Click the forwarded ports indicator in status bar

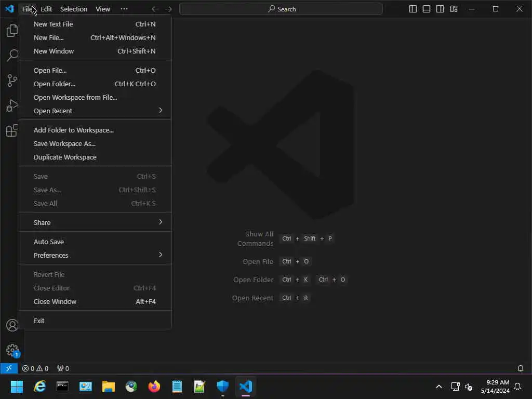click(x=63, y=368)
